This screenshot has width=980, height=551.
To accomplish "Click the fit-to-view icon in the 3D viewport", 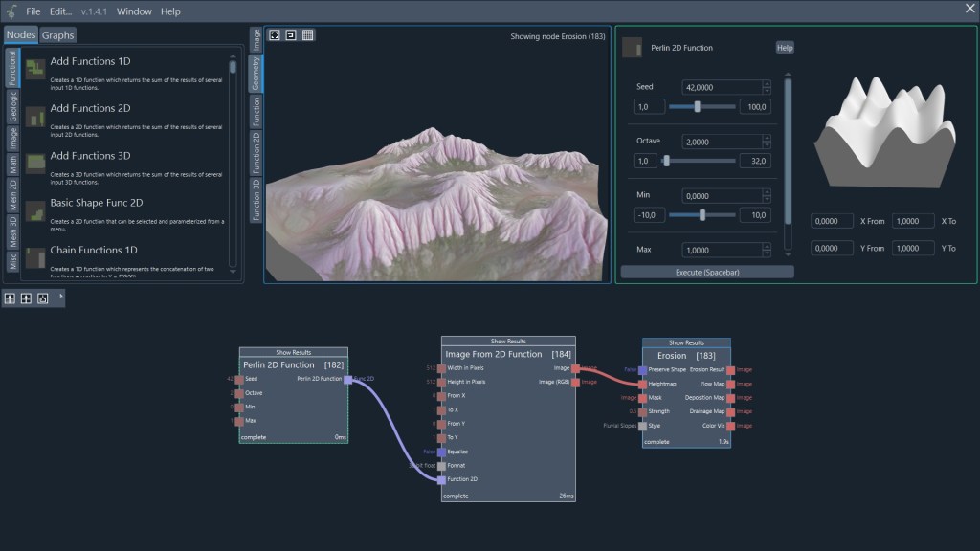I will [275, 35].
